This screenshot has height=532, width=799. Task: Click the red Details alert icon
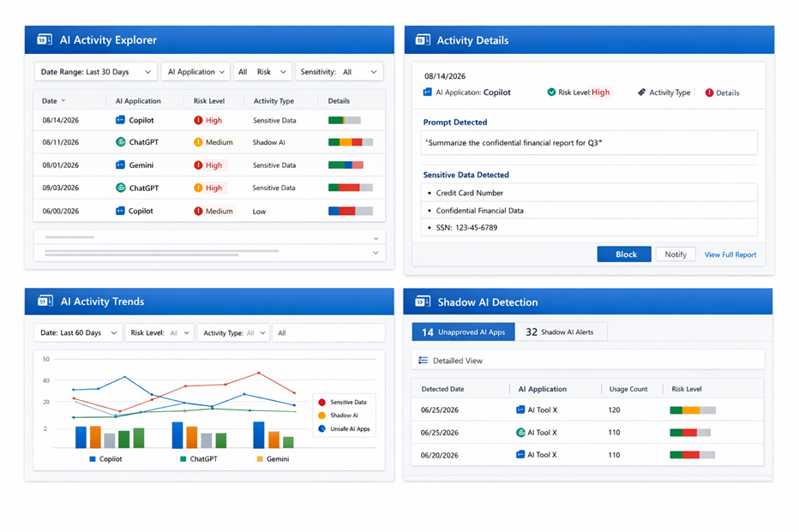pyautogui.click(x=709, y=93)
